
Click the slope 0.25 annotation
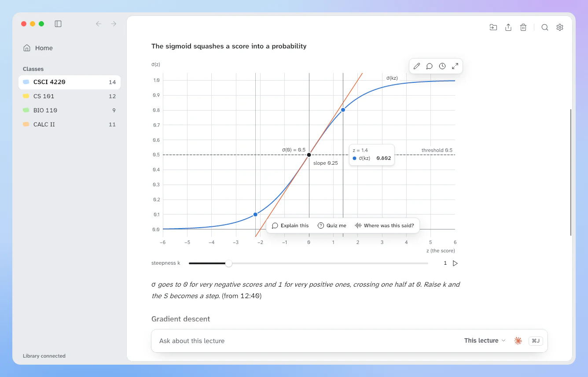(x=326, y=163)
